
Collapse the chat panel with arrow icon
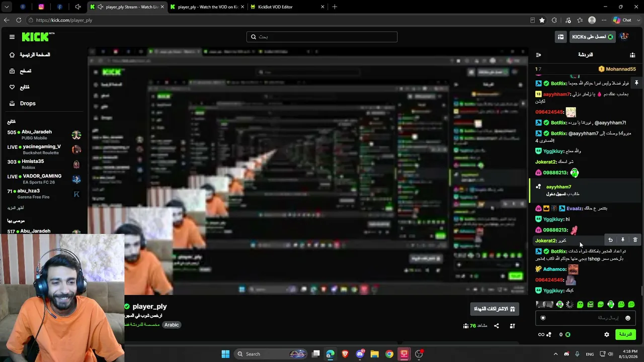(538, 55)
